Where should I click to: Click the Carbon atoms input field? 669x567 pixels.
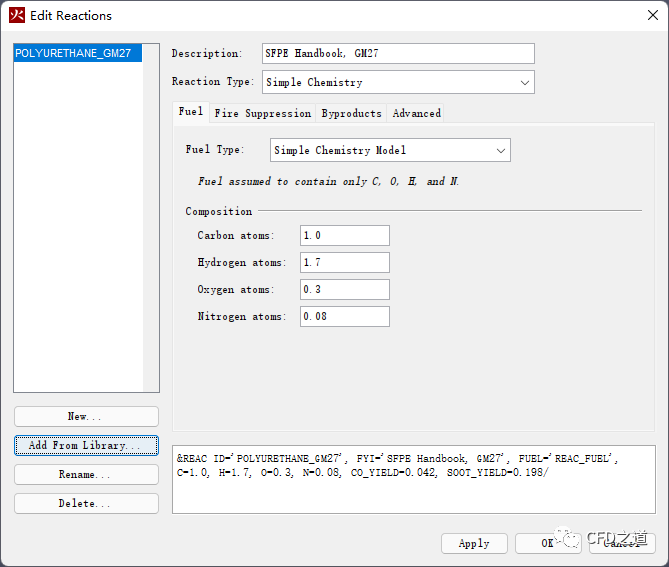click(x=344, y=236)
